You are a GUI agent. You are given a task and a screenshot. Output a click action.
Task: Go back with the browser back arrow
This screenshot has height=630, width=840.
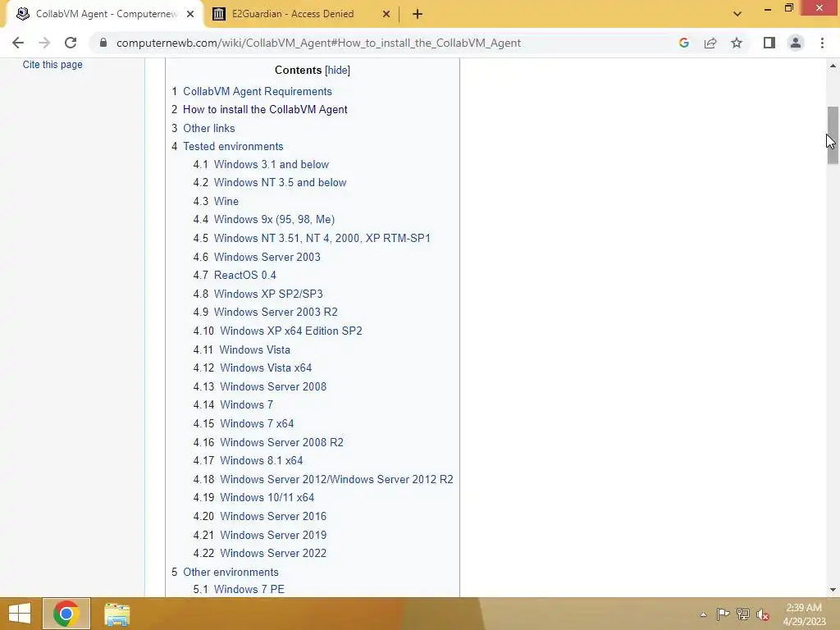pyautogui.click(x=18, y=43)
